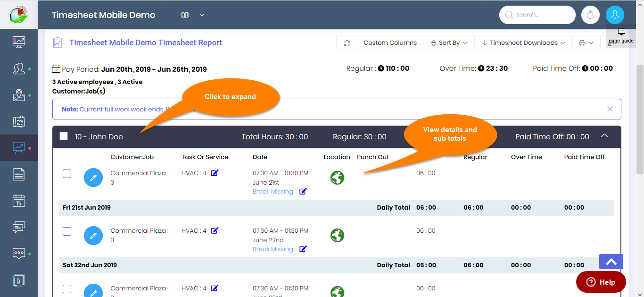644x297 pixels.
Task: Click globe location icon for June 21st
Action: coord(337,178)
